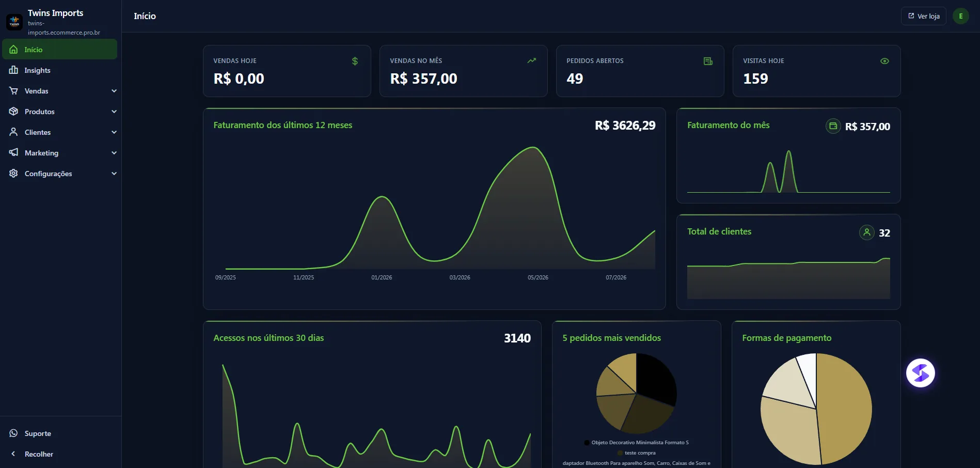This screenshot has width=980, height=468.
Task: Click the Configurações gear icon
Action: (x=14, y=174)
